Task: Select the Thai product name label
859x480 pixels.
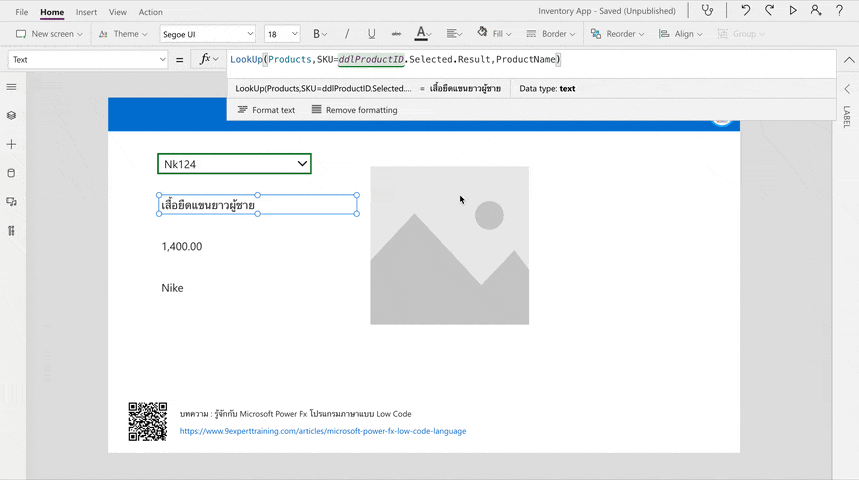Action: point(257,205)
